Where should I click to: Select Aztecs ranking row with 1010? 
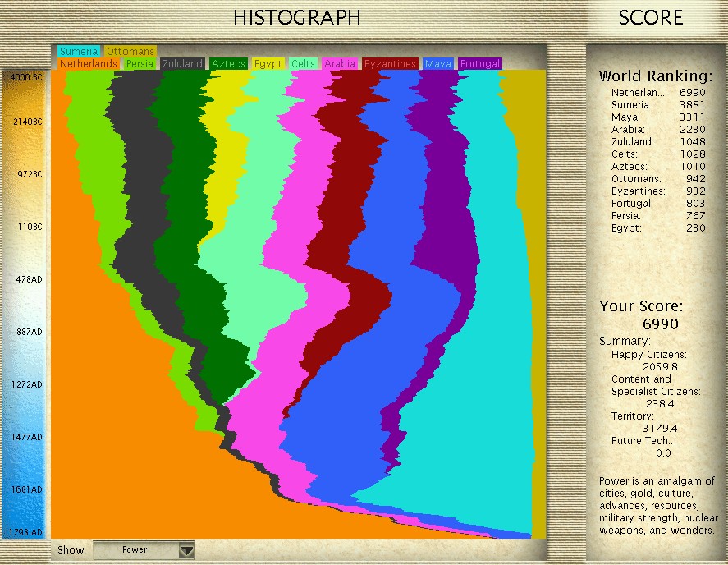click(658, 167)
